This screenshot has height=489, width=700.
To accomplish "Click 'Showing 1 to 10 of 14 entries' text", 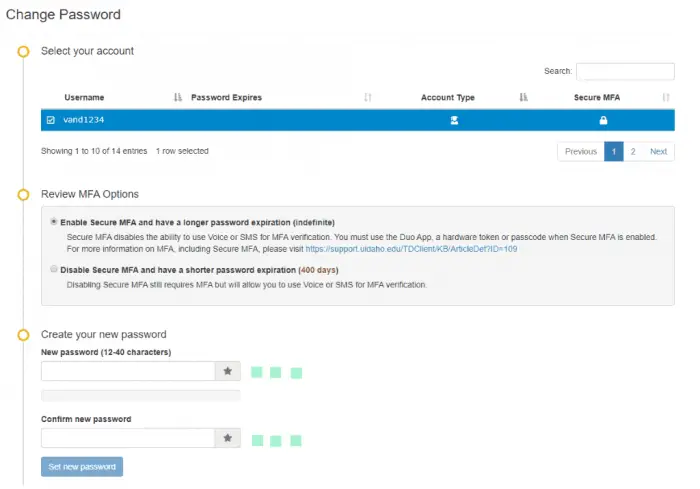I will pos(94,151).
